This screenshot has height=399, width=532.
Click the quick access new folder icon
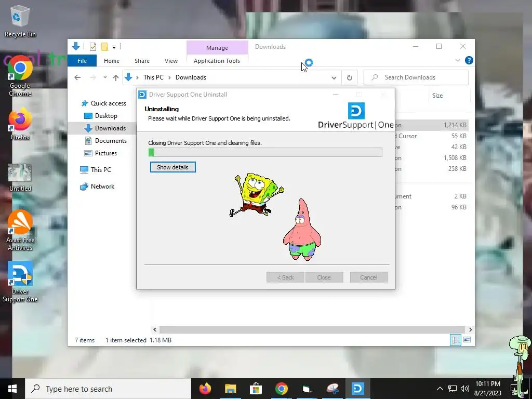[105, 47]
